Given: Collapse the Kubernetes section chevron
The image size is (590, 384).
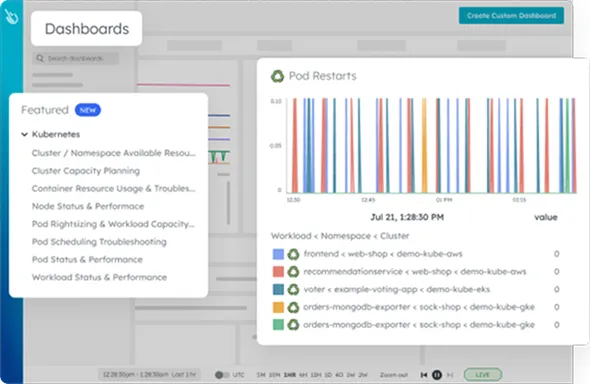Looking at the screenshot, I should 24,134.
